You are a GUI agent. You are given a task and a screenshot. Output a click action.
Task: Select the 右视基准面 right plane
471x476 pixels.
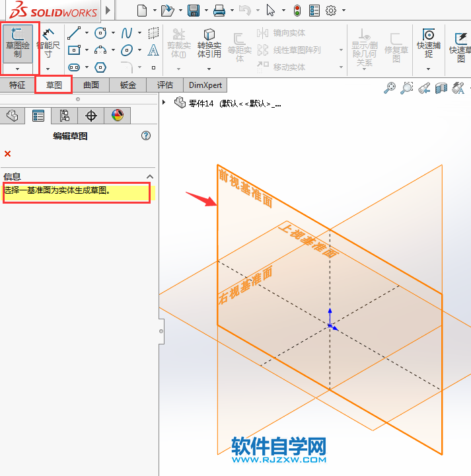(x=246, y=286)
